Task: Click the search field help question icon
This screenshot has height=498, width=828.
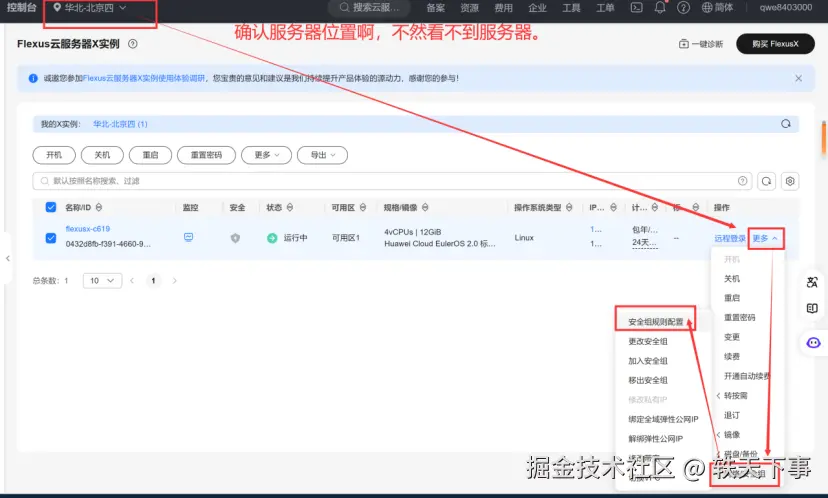Action: pyautogui.click(x=742, y=181)
